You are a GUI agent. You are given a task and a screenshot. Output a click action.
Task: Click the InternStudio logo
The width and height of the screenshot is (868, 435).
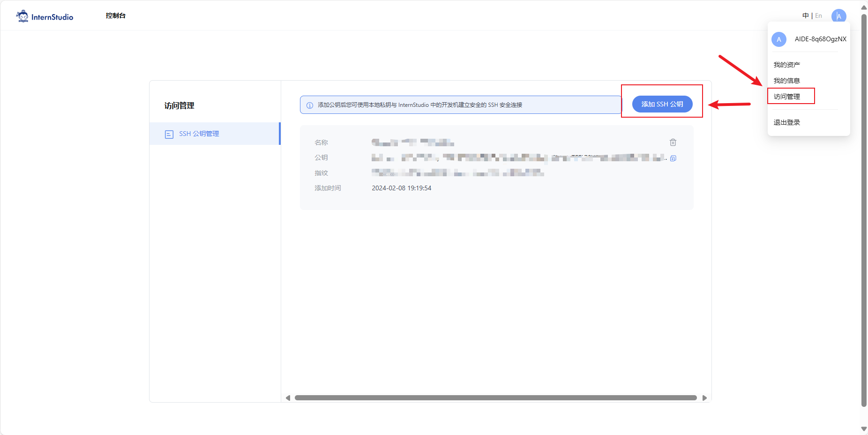[45, 16]
